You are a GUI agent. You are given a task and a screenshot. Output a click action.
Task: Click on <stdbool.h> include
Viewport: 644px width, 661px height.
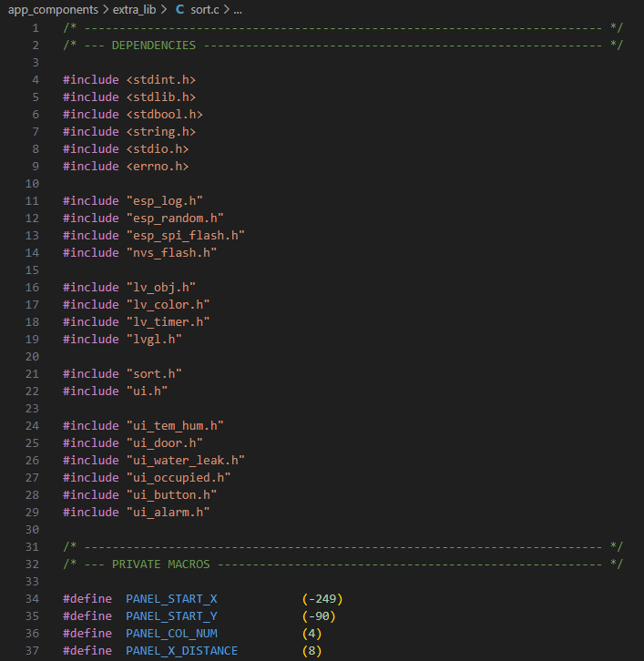[165, 115]
